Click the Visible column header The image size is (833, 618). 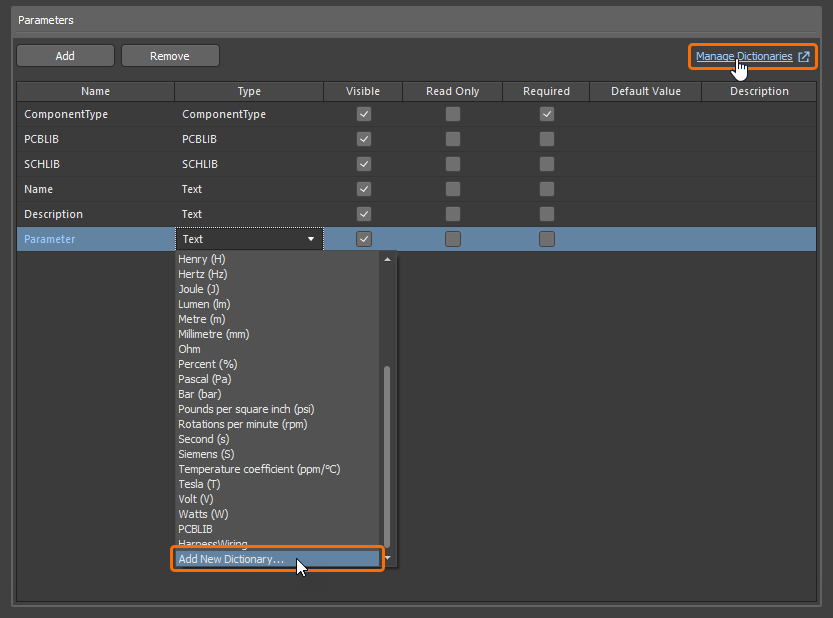[x=363, y=91]
